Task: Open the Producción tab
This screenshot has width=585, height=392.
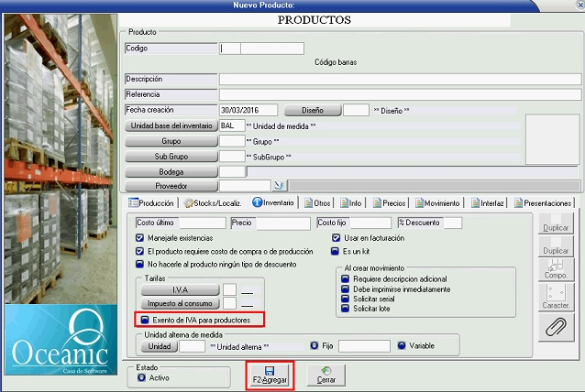Action: 151,203
